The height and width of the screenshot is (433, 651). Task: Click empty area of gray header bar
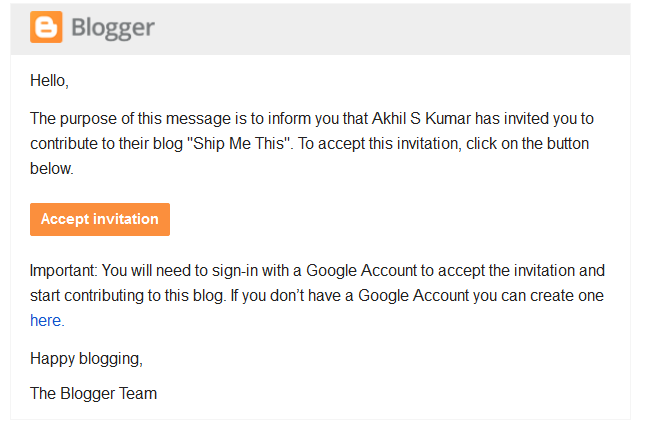pos(400,28)
